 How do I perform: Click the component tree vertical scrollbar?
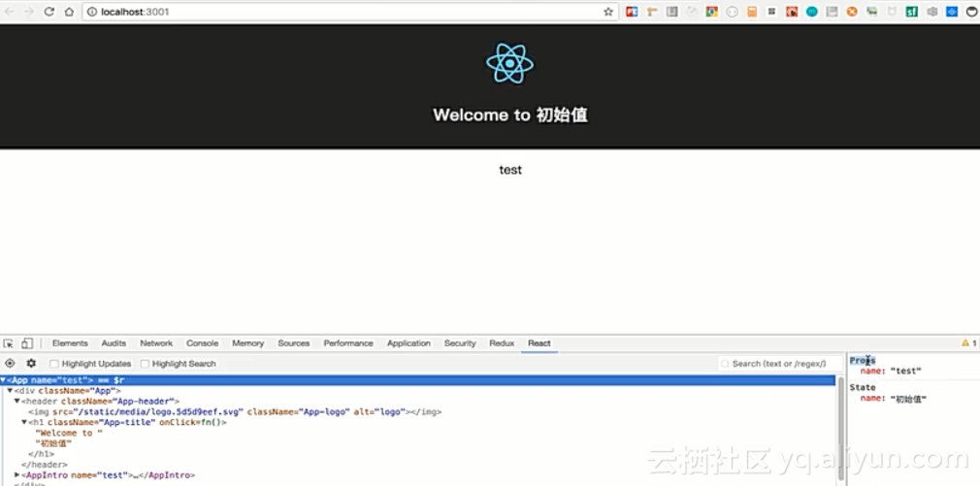[840, 431]
